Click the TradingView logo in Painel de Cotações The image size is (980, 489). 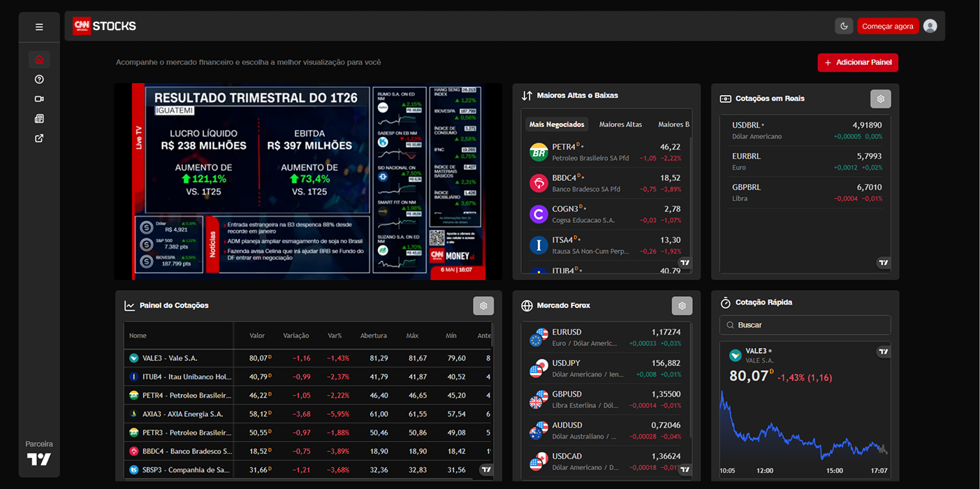487,469
